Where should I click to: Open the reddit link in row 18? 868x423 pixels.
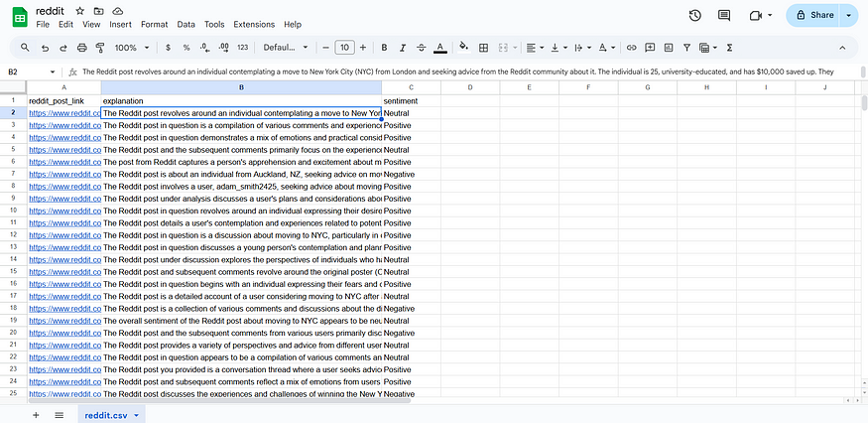pos(64,309)
